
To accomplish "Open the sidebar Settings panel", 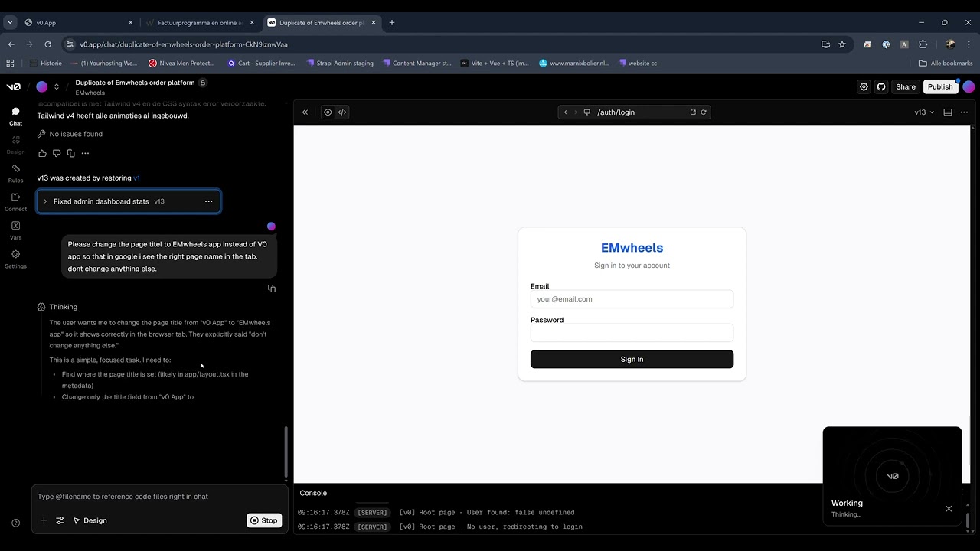I will pyautogui.click(x=15, y=259).
